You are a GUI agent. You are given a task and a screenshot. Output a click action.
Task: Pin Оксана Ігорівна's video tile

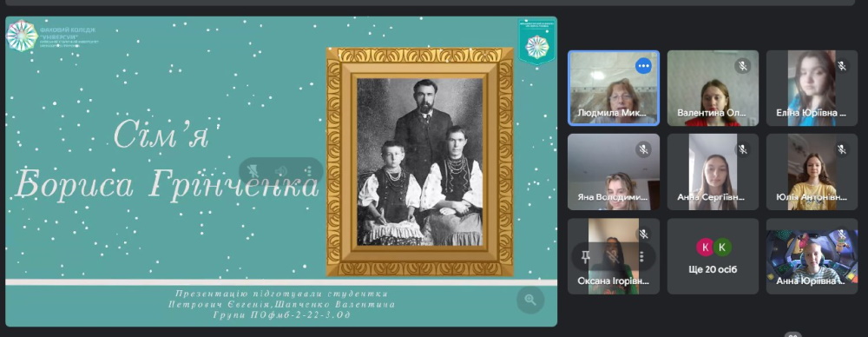point(585,256)
